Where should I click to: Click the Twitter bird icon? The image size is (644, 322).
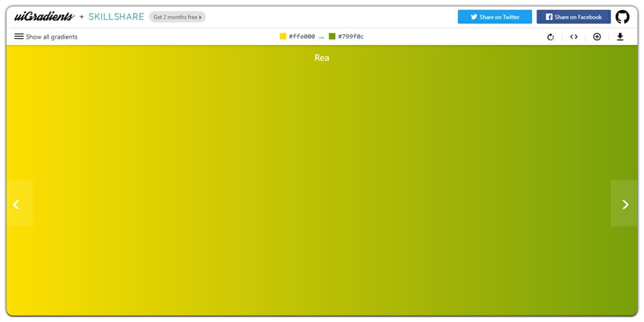point(473,17)
